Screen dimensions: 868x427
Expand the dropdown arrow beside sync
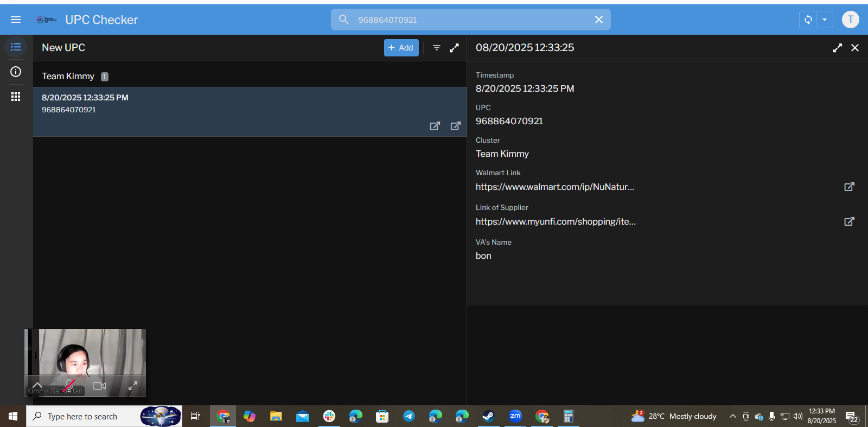click(x=825, y=20)
